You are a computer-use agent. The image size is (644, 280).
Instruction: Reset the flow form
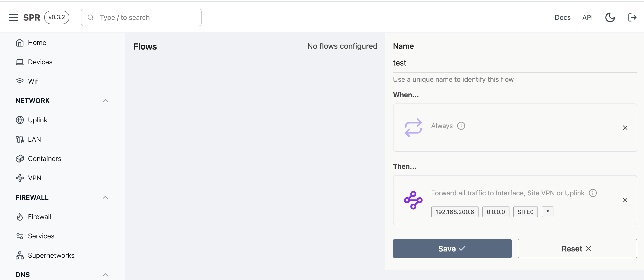[x=577, y=249]
